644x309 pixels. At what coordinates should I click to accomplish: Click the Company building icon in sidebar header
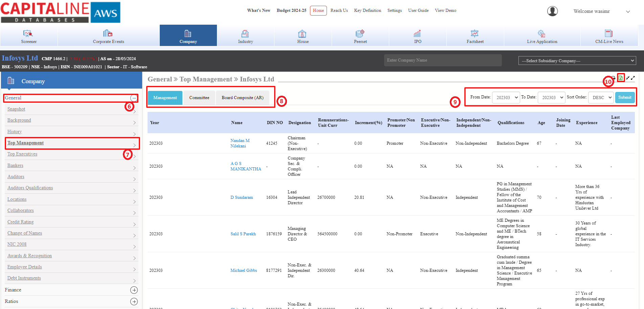coord(11,81)
